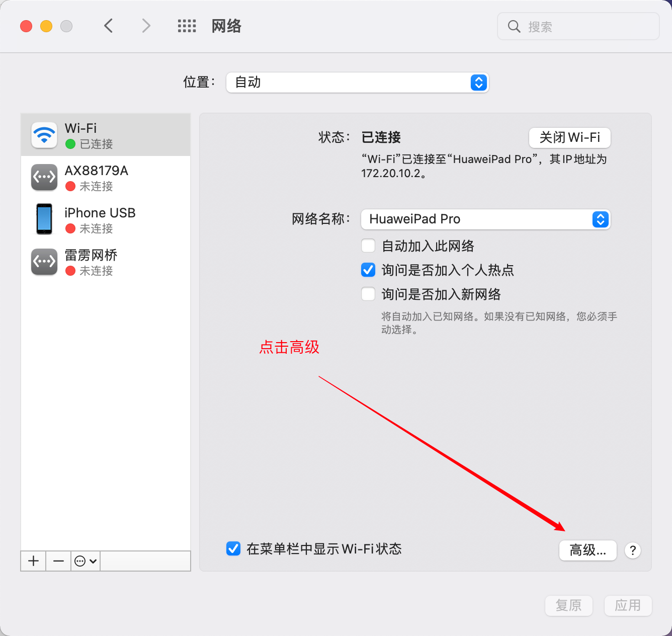Click the 状态 已连接 bold label
This screenshot has height=636, width=672.
point(381,137)
